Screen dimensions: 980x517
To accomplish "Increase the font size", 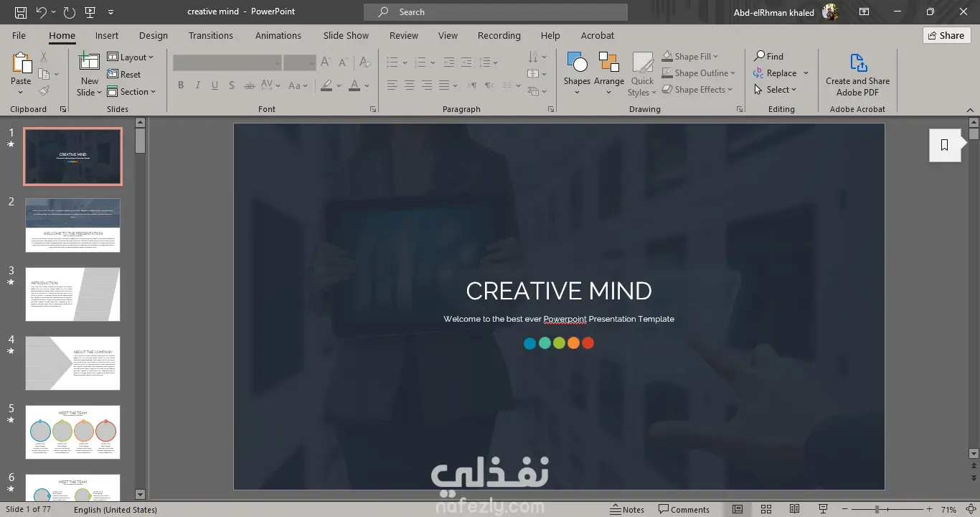I will (326, 62).
